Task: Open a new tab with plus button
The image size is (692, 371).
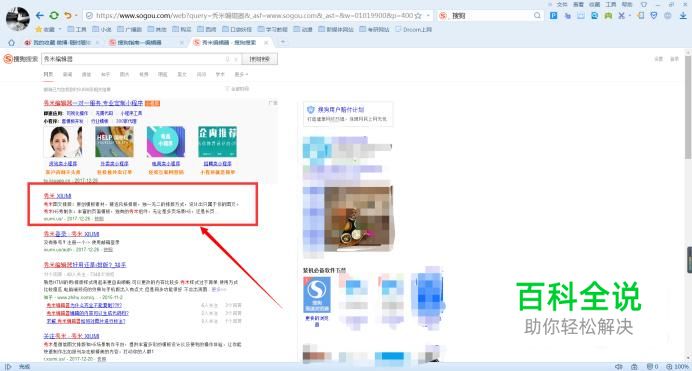Action: 283,42
